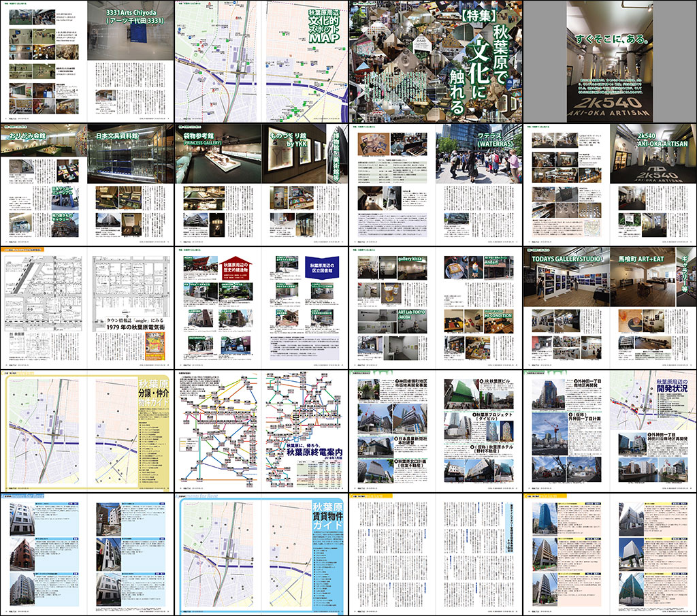Image resolution: width=697 pixels, height=616 pixels.
Task: Click the ワテラス (WATERRAS) heading
Action: pyautogui.click(x=496, y=140)
